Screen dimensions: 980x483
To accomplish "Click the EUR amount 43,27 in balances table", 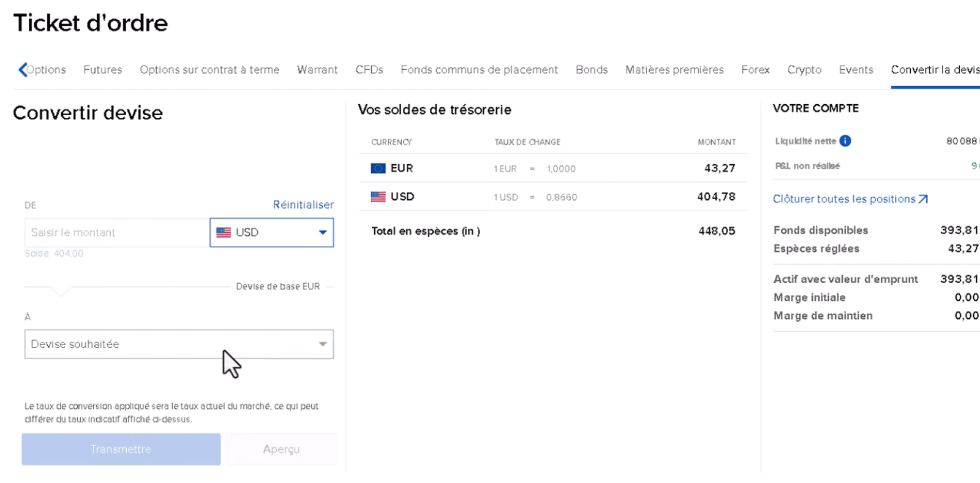I will (x=720, y=169).
